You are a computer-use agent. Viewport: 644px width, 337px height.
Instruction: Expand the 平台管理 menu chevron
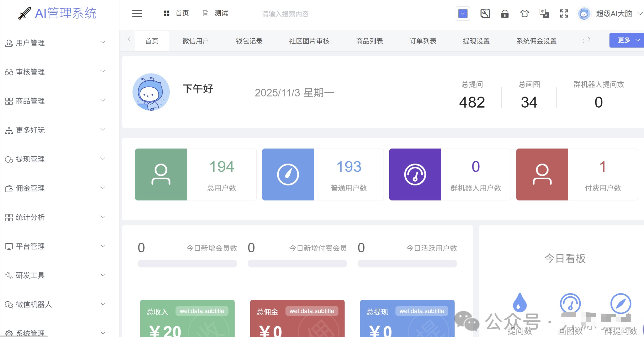pyautogui.click(x=103, y=245)
